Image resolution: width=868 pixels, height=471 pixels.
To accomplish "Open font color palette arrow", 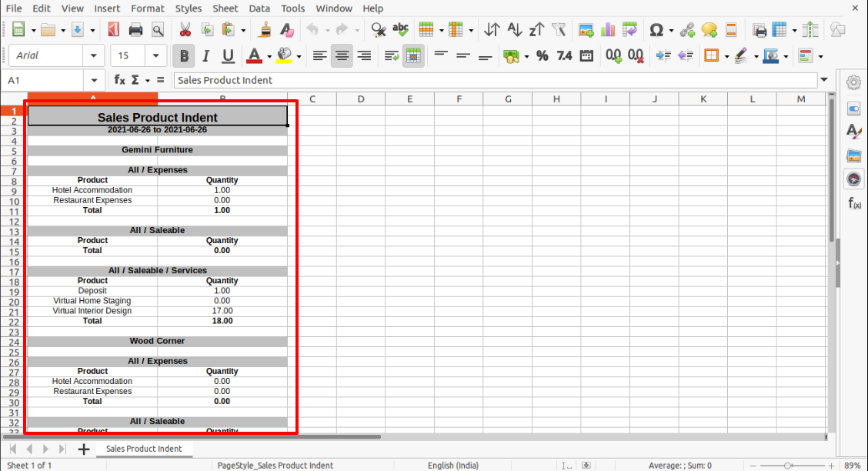I will point(269,56).
